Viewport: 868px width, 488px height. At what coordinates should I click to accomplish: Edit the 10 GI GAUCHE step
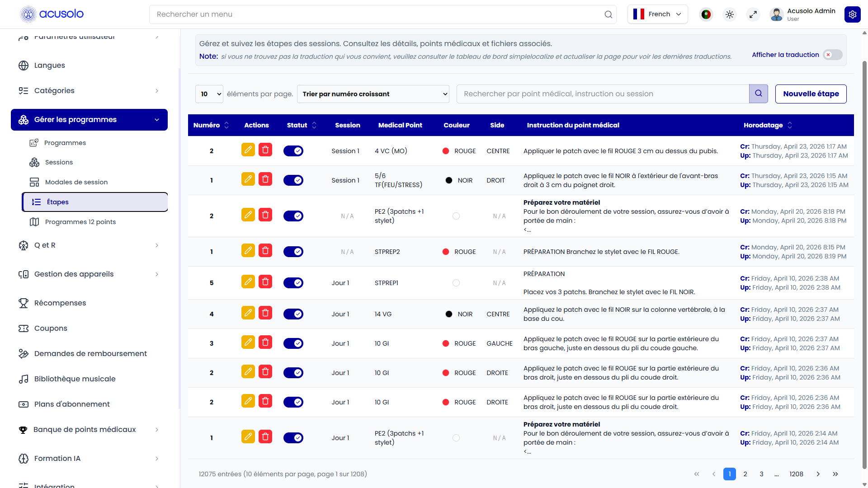click(x=248, y=343)
